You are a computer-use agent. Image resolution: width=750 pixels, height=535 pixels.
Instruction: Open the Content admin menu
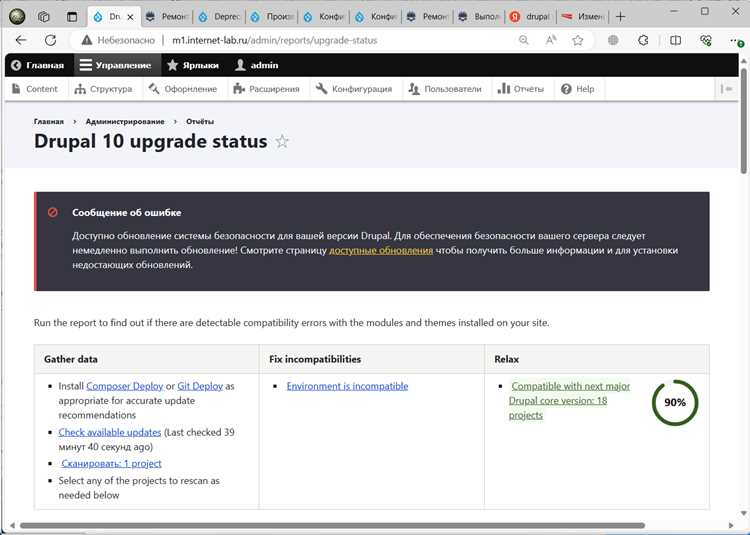tap(35, 89)
